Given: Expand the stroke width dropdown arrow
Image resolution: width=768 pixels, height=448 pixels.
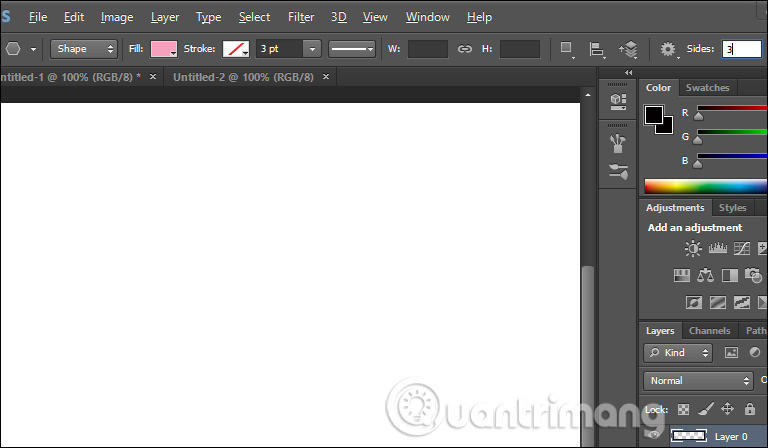Looking at the screenshot, I should pos(312,49).
